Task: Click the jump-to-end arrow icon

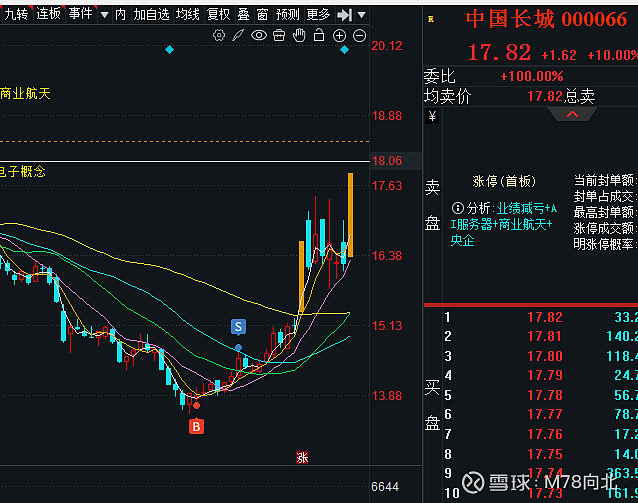Action: [x=345, y=15]
